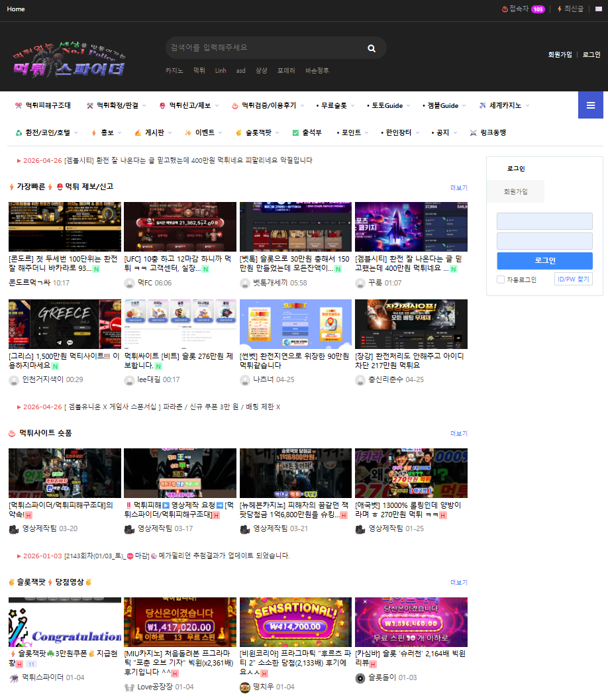Click the 먹튀스파이더 site logo
Viewport: 608px width, 700px height.
tap(68, 58)
